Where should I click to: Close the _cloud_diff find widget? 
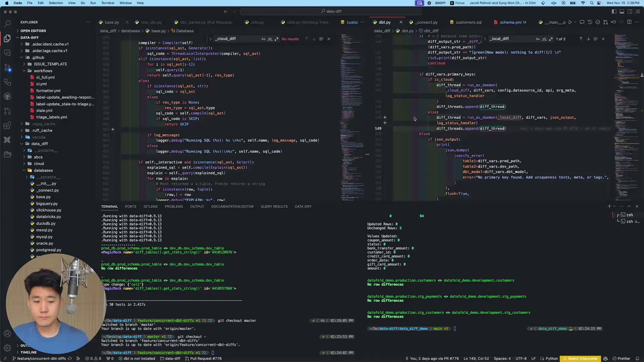(329, 39)
